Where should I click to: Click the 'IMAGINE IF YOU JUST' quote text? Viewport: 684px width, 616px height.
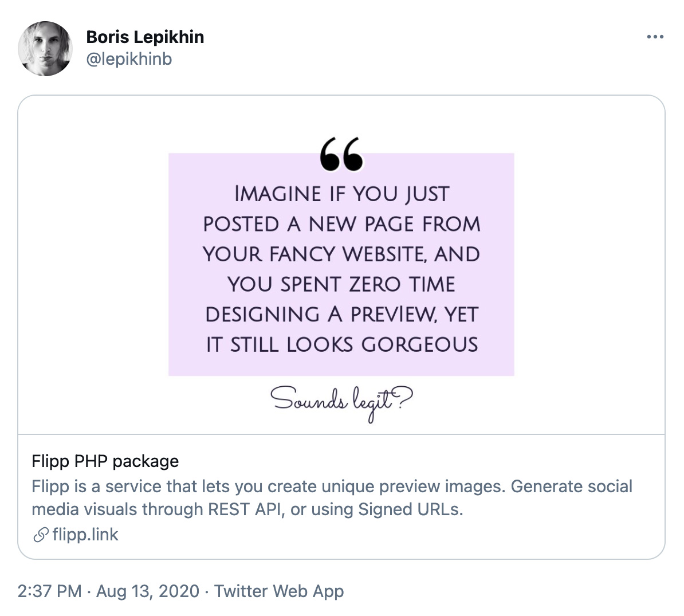[342, 193]
